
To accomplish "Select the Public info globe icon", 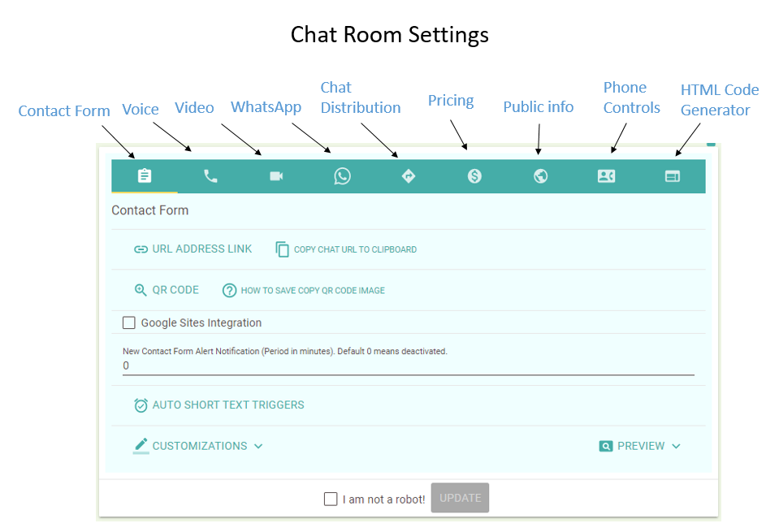I will pyautogui.click(x=540, y=175).
